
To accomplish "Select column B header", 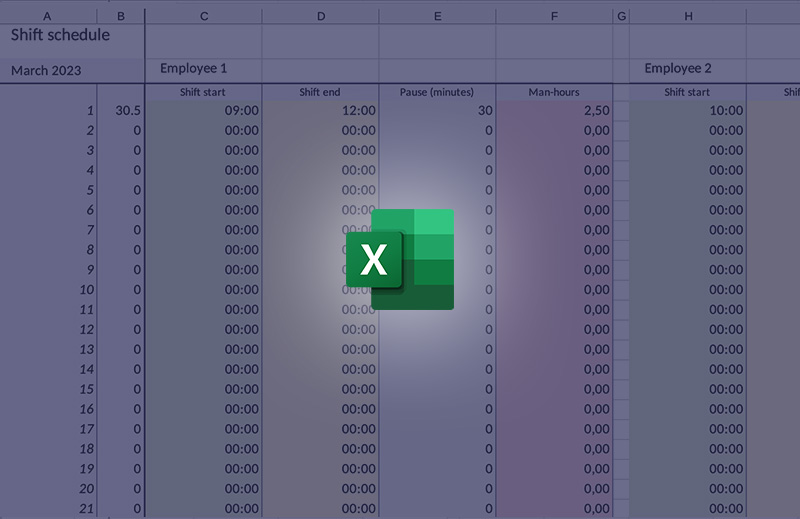I will (121, 16).
